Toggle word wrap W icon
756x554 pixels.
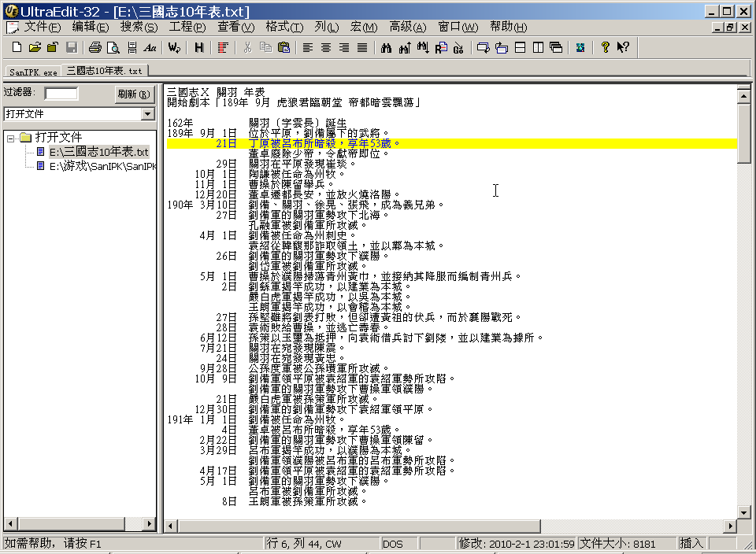click(174, 47)
